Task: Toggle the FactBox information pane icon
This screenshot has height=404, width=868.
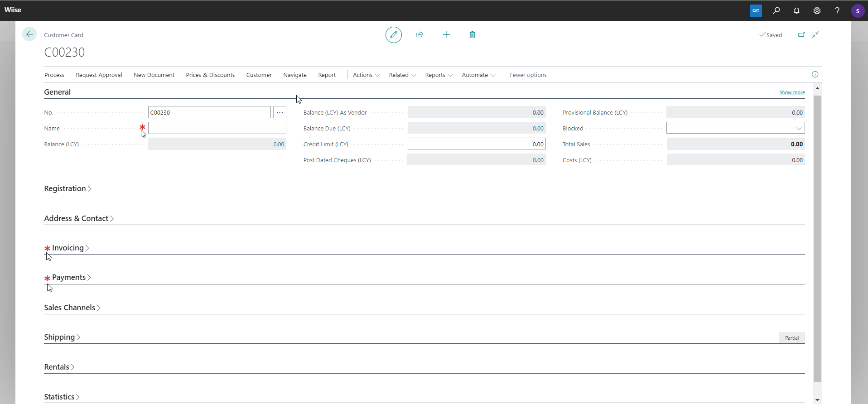Action: pos(815,74)
